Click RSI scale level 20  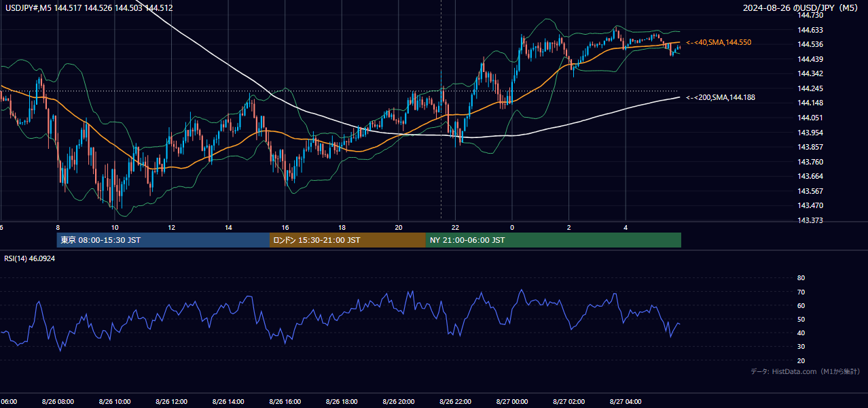pos(801,360)
